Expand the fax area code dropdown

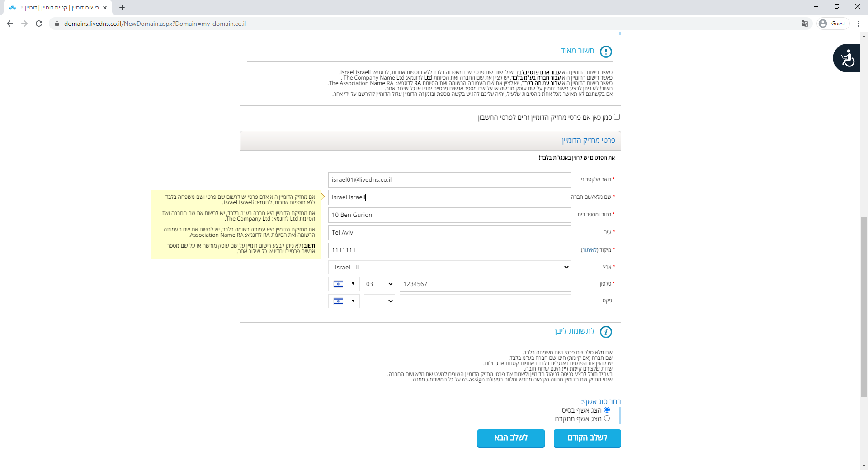pos(379,301)
